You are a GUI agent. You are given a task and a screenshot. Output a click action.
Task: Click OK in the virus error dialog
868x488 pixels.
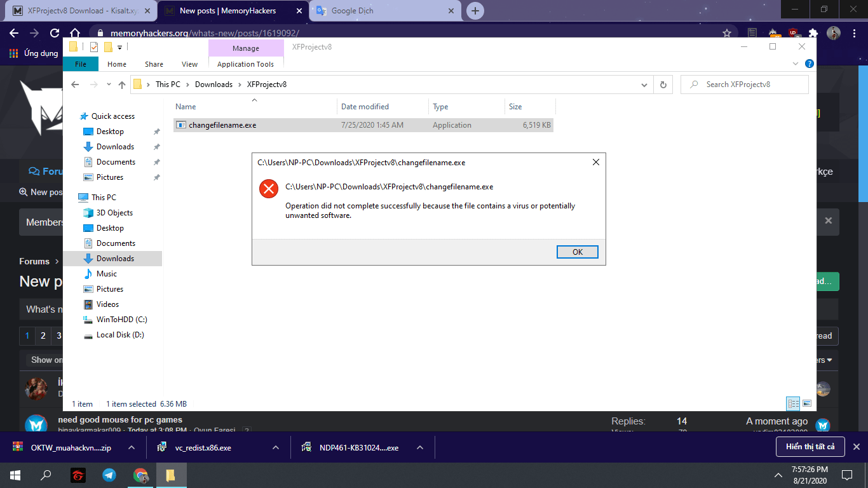(578, 252)
